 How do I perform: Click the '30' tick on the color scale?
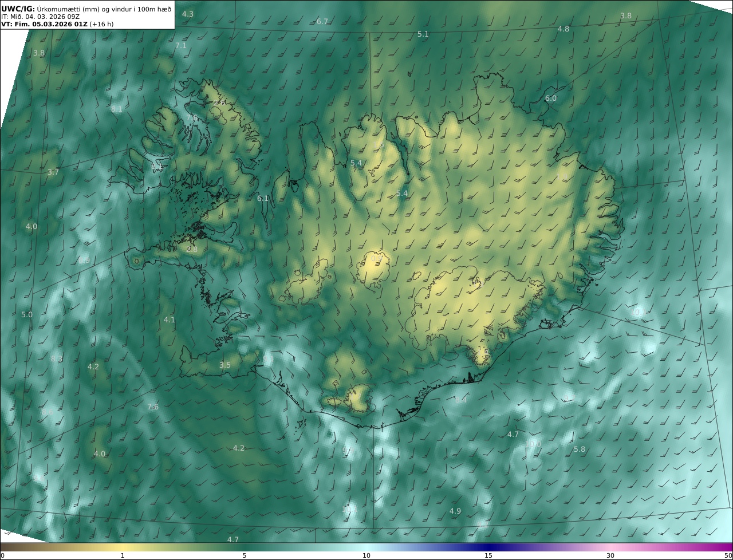(x=610, y=555)
